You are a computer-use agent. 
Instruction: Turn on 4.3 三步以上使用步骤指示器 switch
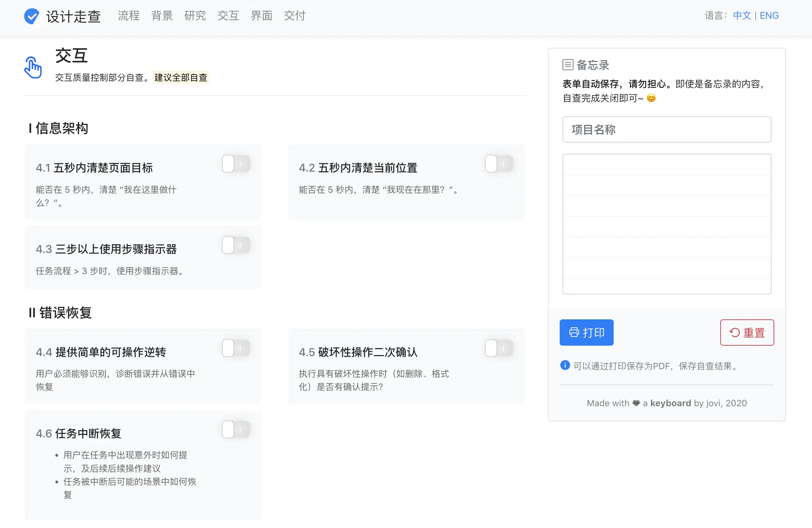tap(236, 245)
